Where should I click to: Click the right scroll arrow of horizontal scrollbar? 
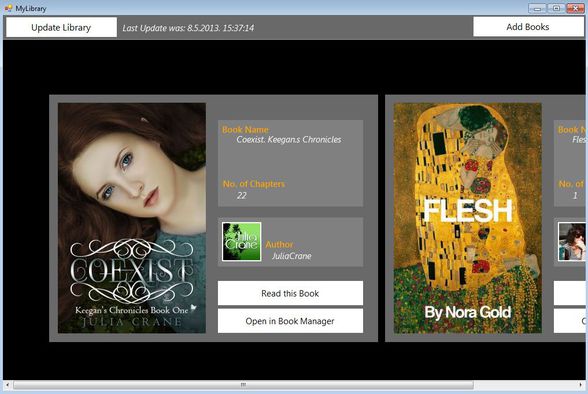click(580, 385)
